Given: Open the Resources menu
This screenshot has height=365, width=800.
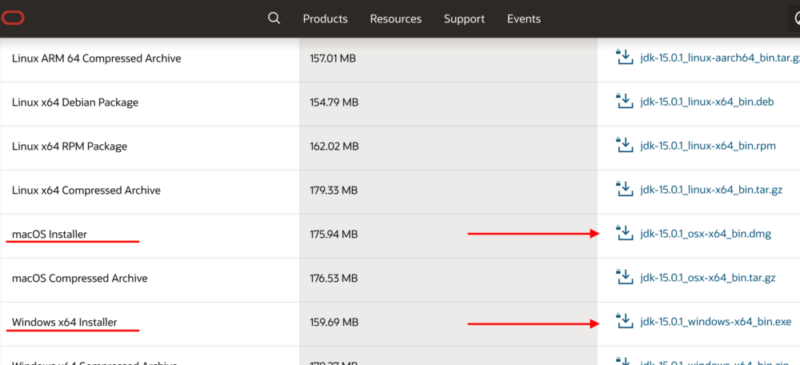Looking at the screenshot, I should [396, 19].
